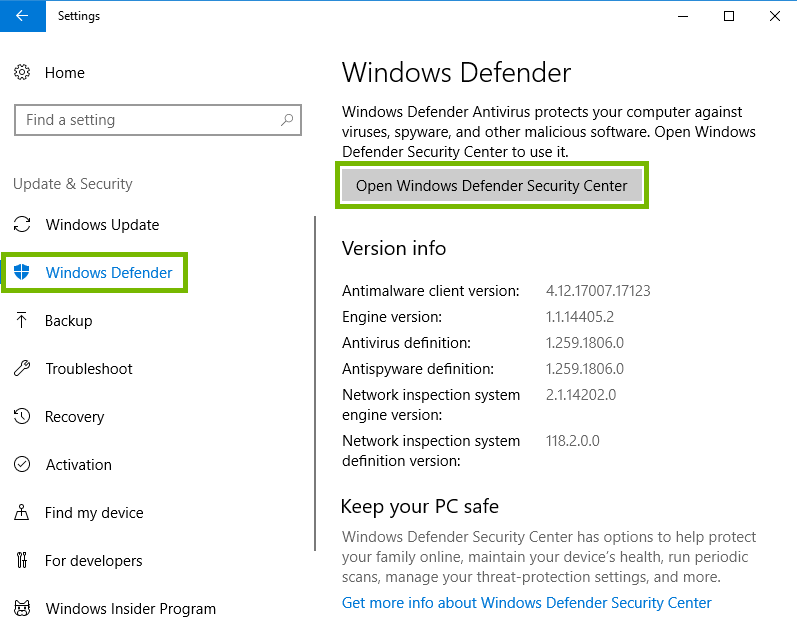This screenshot has width=797, height=631.
Task: Open the Activation page
Action: (x=79, y=465)
